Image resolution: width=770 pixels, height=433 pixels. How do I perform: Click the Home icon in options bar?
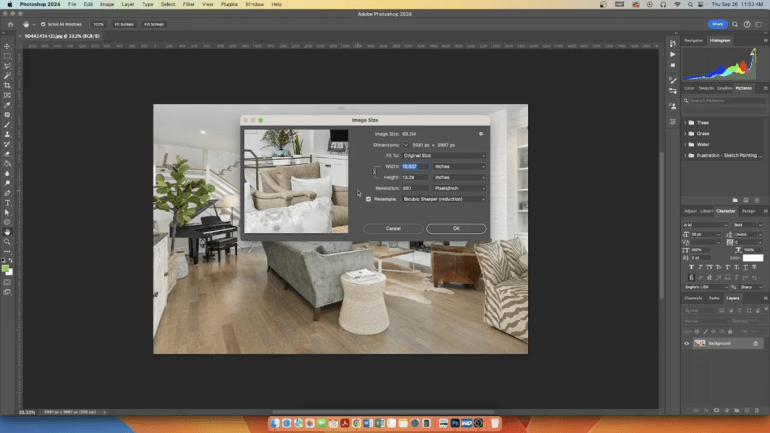pyautogui.click(x=9, y=24)
